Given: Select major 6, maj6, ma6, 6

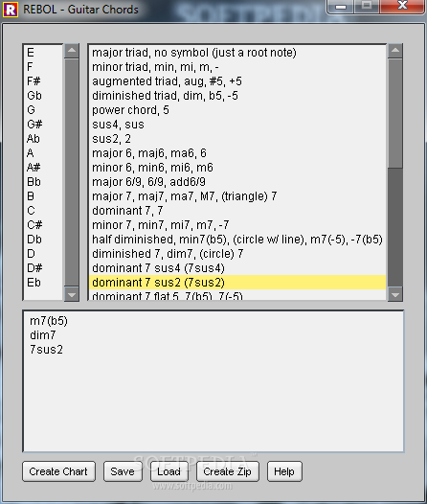Looking at the screenshot, I should click(237, 153).
